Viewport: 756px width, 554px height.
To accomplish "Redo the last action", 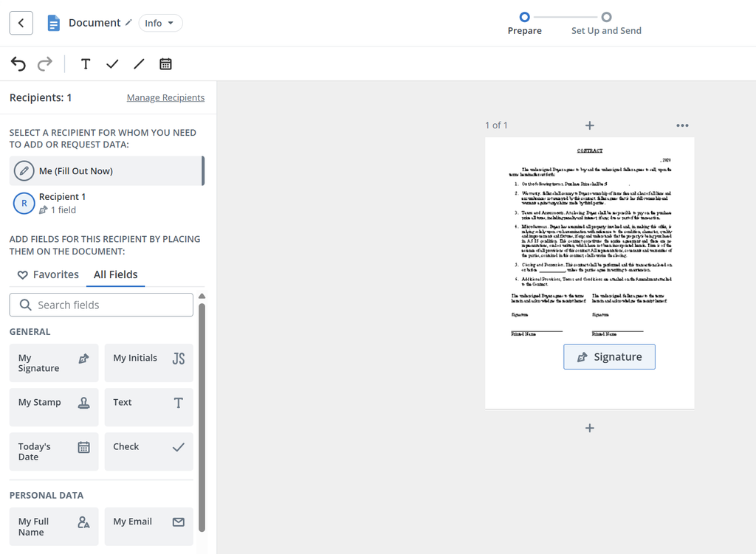I will tap(45, 63).
